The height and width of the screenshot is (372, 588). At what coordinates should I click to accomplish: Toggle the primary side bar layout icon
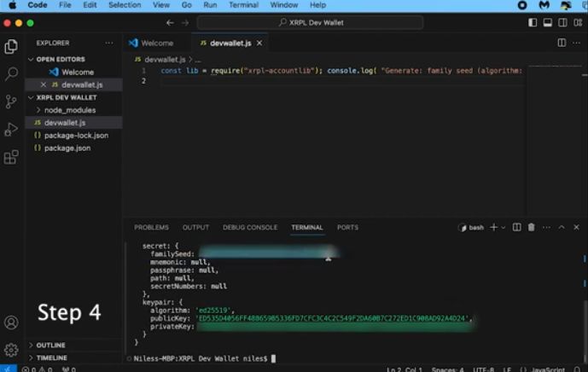click(x=533, y=22)
